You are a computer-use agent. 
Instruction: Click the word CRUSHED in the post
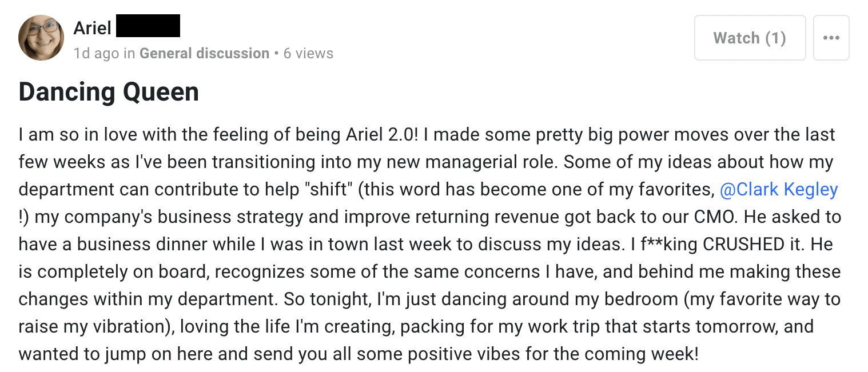pyautogui.click(x=743, y=245)
